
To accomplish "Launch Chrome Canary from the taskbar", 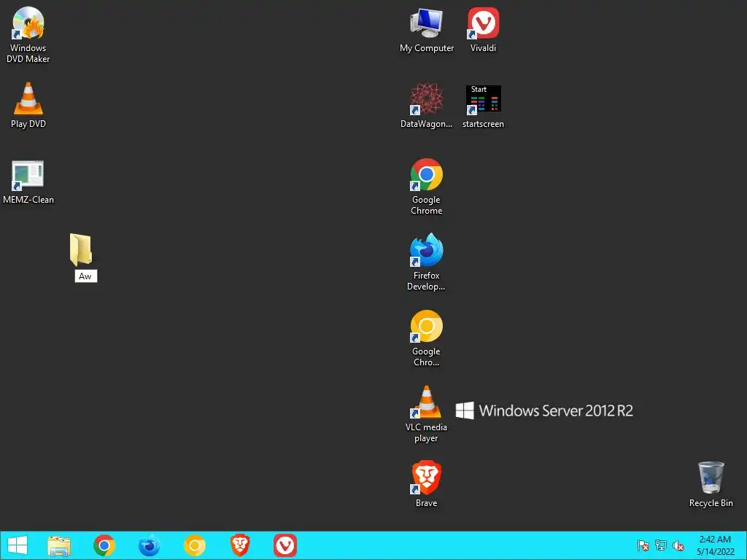I will 195,545.
